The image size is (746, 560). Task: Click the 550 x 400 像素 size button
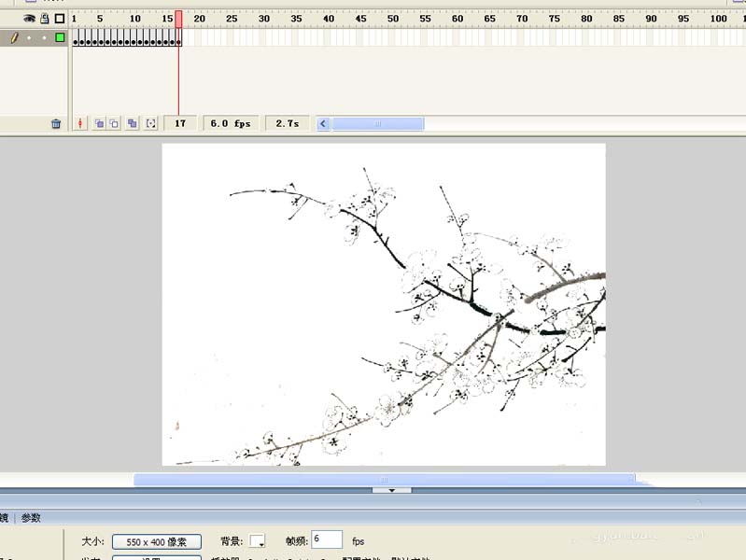click(157, 542)
